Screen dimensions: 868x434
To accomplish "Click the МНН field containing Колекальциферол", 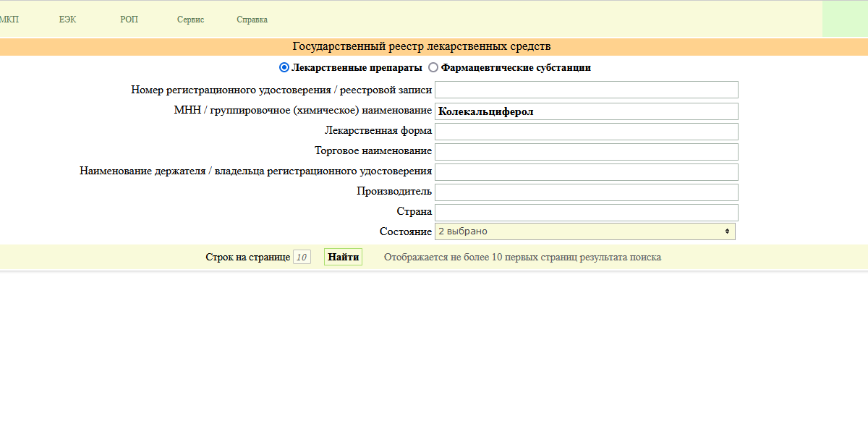I will pyautogui.click(x=586, y=111).
